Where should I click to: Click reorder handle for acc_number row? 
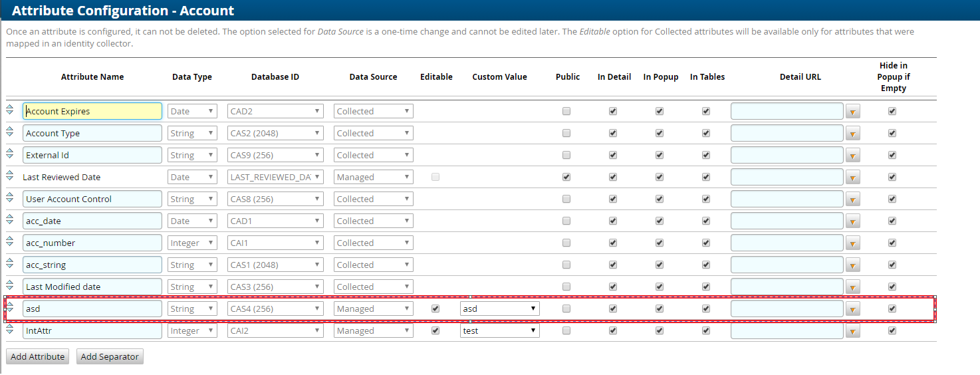pyautogui.click(x=10, y=243)
